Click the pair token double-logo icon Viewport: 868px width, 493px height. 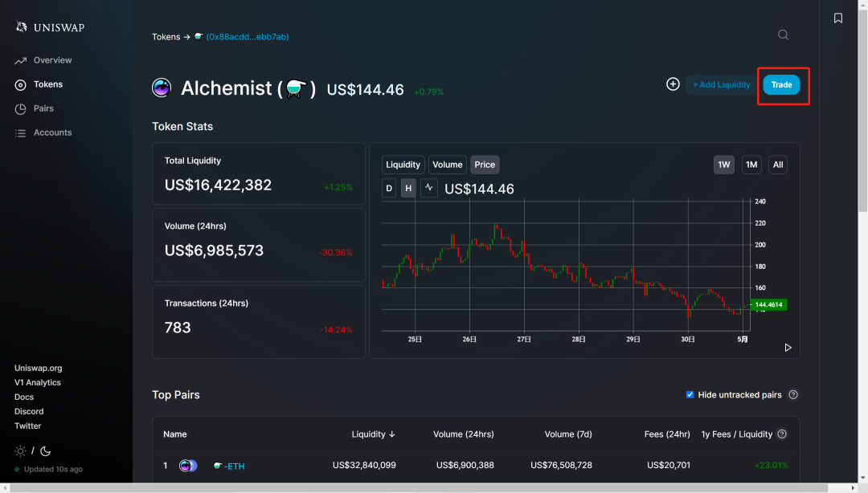[x=188, y=466]
